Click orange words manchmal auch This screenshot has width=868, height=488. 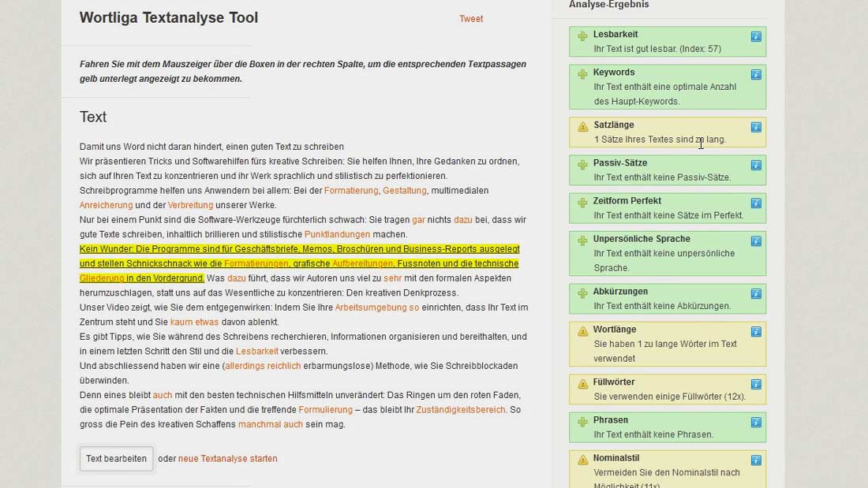(271, 424)
